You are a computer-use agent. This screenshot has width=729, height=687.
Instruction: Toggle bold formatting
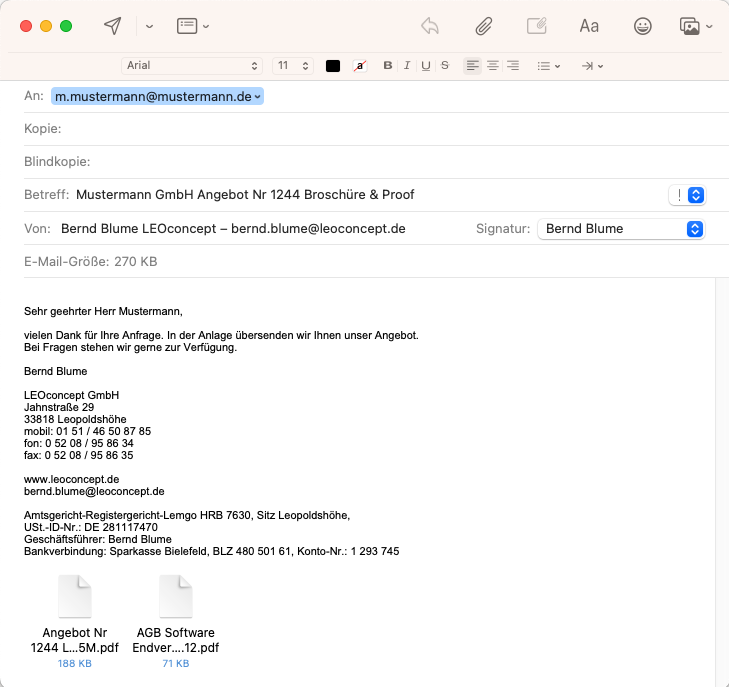(x=387, y=66)
